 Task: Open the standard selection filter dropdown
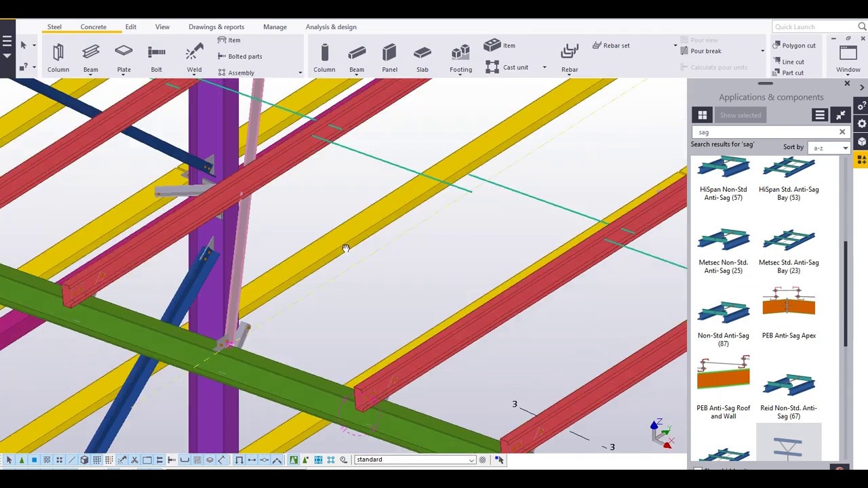pyautogui.click(x=471, y=460)
